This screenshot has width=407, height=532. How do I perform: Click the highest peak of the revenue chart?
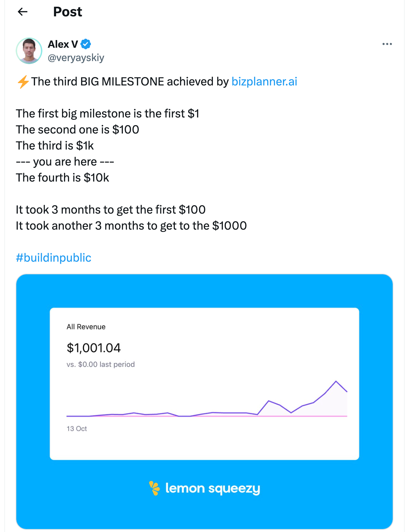336,381
